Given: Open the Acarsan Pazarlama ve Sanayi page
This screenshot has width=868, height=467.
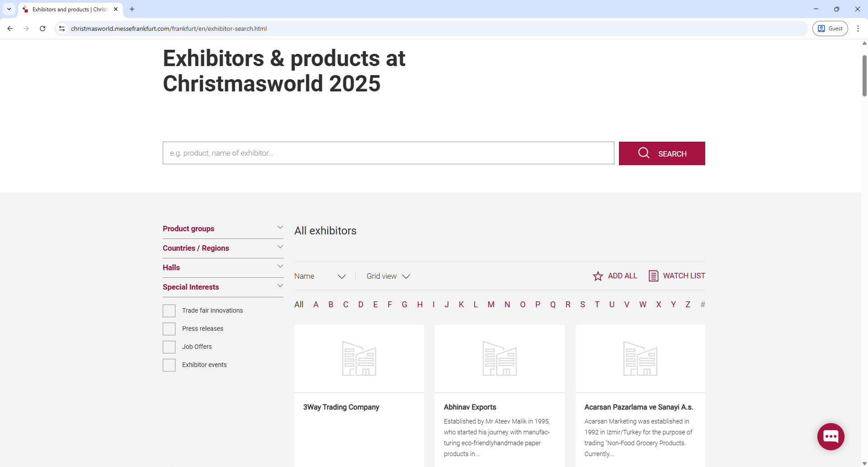Looking at the screenshot, I should click(639, 407).
